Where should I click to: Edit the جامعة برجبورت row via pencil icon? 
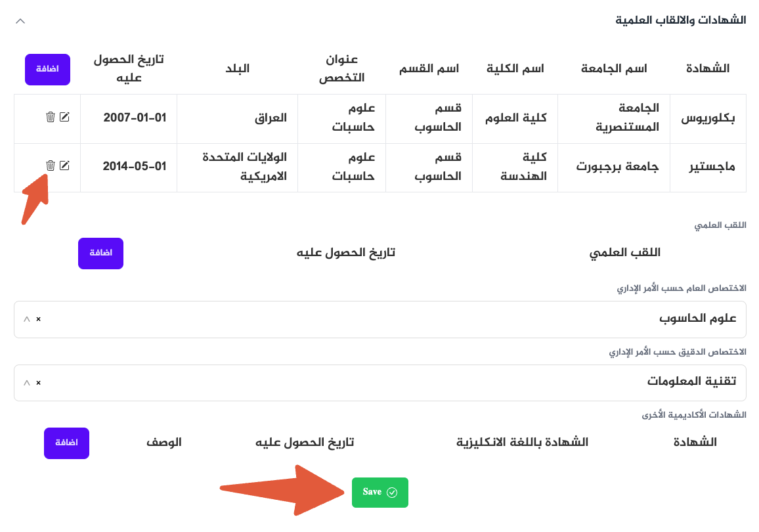(x=64, y=166)
